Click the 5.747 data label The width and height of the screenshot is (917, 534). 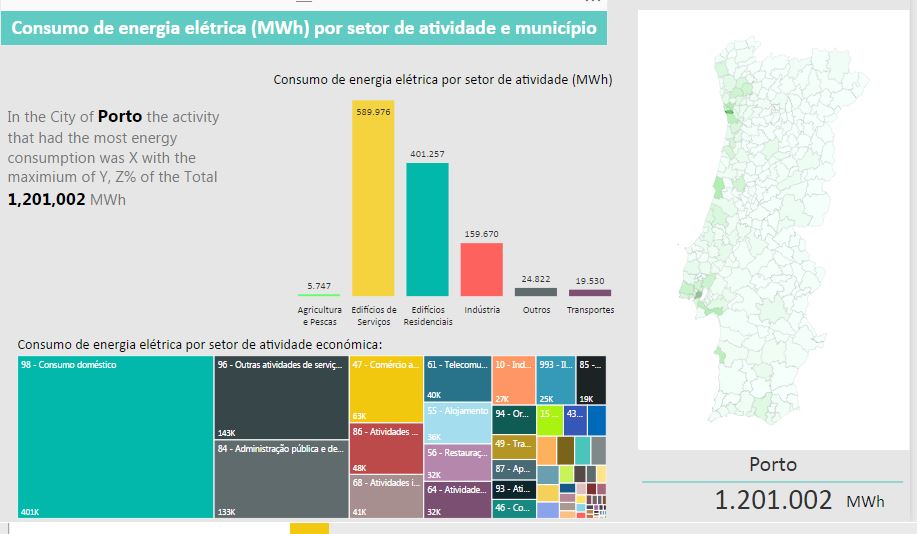(x=319, y=286)
